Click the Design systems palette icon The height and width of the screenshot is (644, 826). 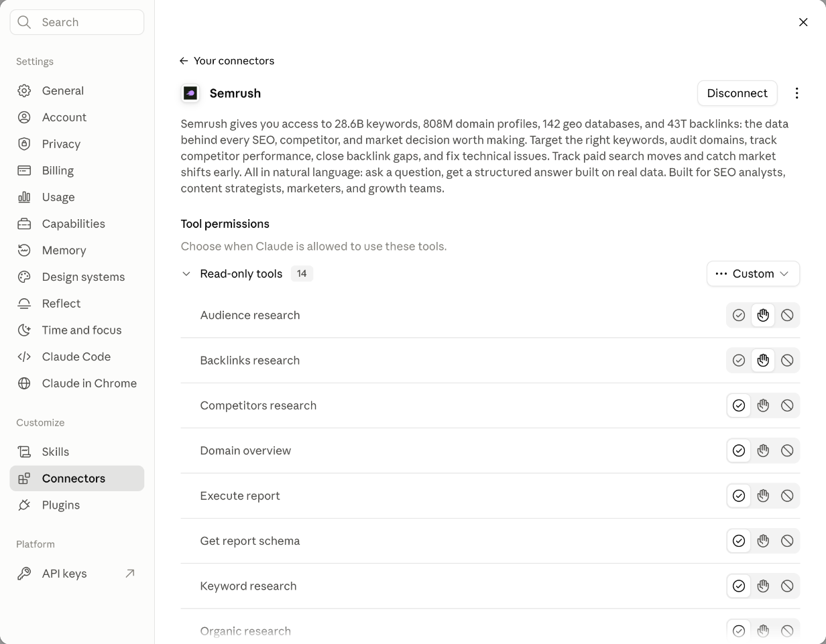(x=24, y=277)
